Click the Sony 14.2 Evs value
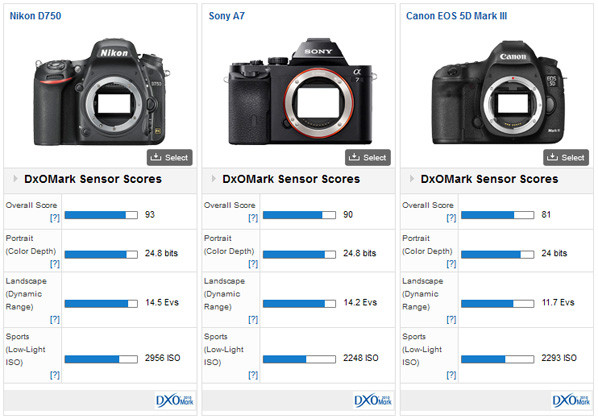The width and height of the screenshot is (598, 419). (360, 302)
